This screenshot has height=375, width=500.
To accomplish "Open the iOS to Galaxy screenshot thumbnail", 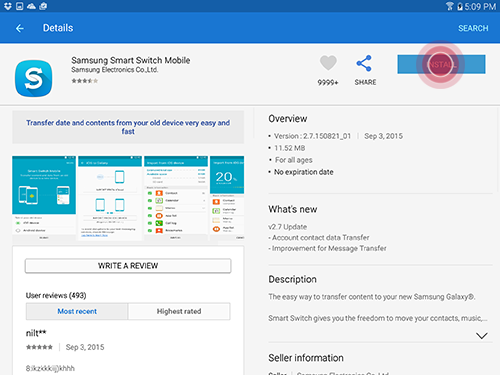I will [x=110, y=198].
